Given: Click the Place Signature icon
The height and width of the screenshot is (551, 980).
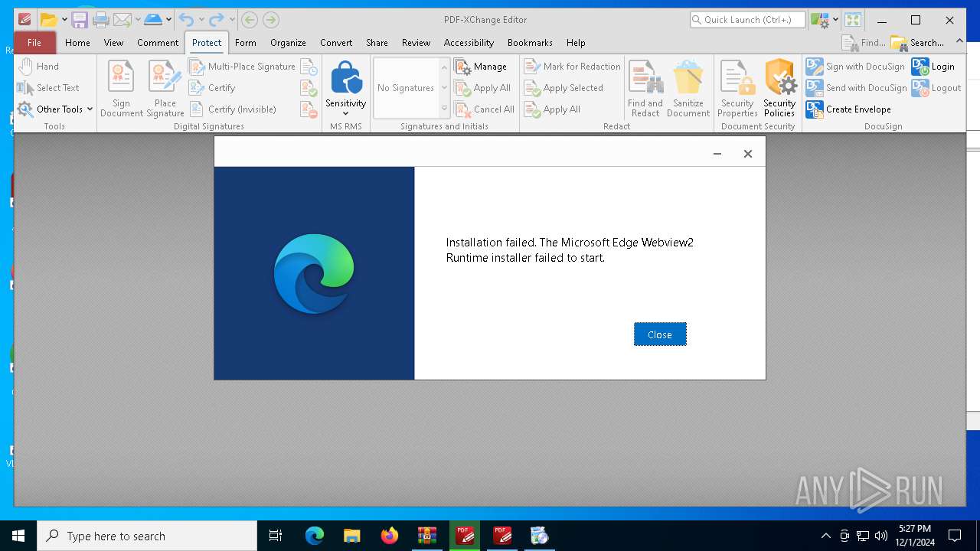Looking at the screenshot, I should [x=165, y=88].
